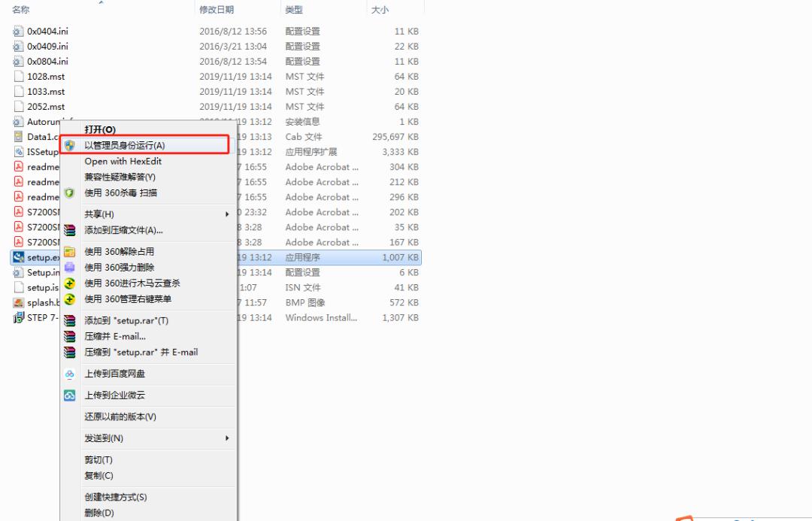This screenshot has height=521, width=812.
Task: Click the ISN 文件 type cell
Action: click(x=302, y=287)
